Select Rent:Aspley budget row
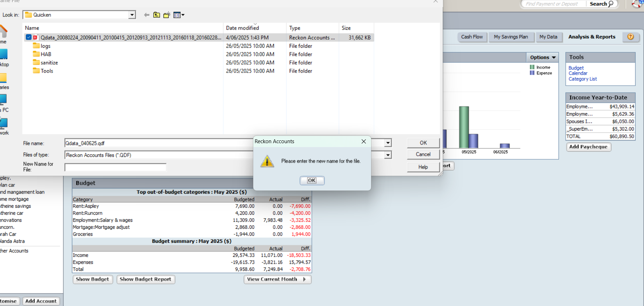This screenshot has width=644, height=306. click(192, 206)
